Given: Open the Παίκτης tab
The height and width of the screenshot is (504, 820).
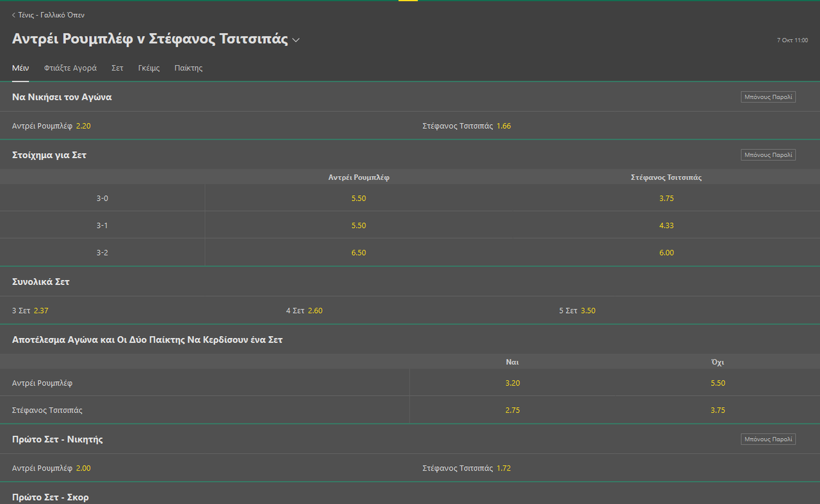Looking at the screenshot, I should pyautogui.click(x=188, y=68).
